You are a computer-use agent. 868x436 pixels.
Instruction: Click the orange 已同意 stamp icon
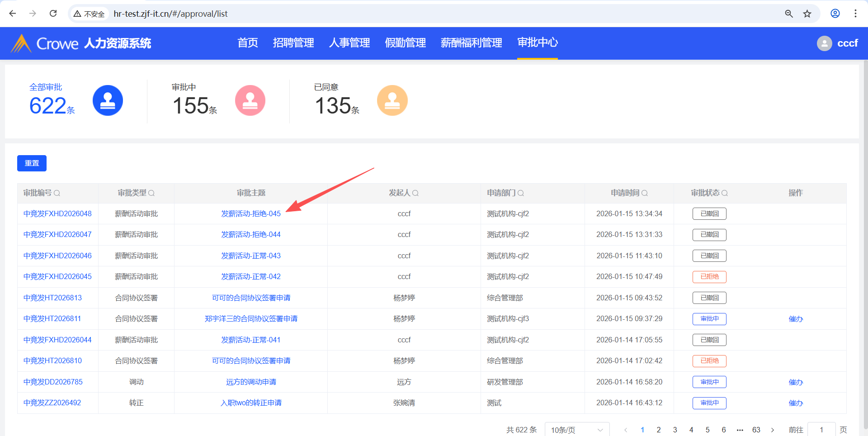pyautogui.click(x=392, y=100)
